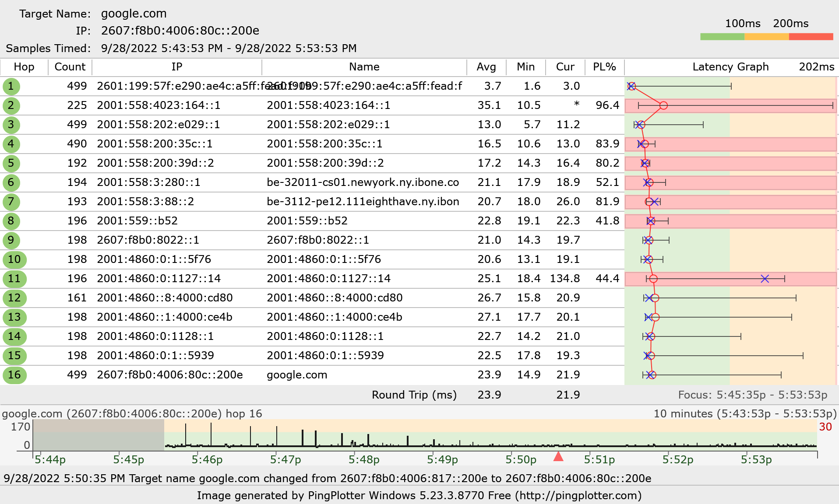Select the hop 4 badge

(x=12, y=144)
